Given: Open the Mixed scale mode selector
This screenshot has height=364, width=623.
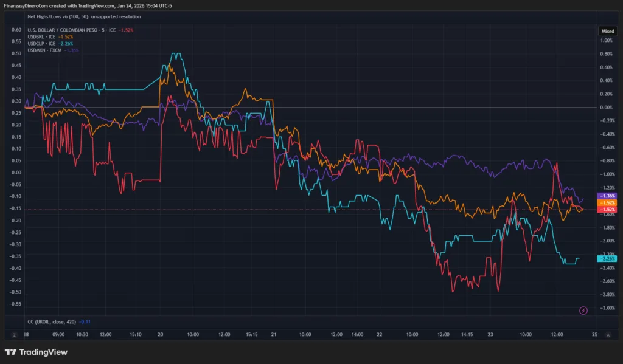Looking at the screenshot, I should tap(608, 29).
